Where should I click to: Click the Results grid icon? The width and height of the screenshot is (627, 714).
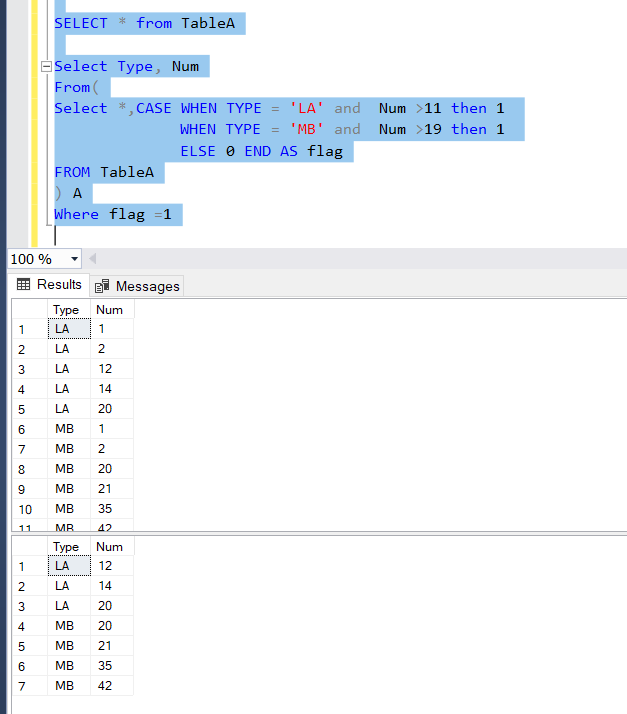click(x=23, y=285)
